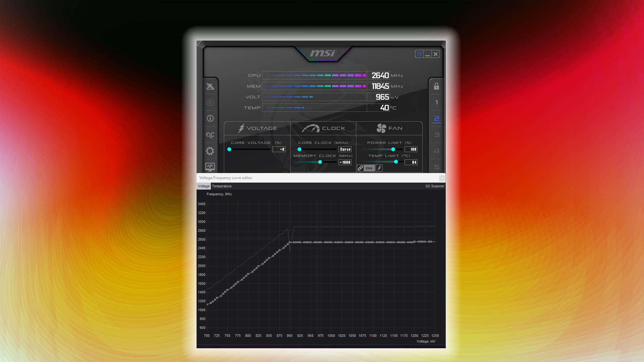644x362 pixels.
Task: Open hardware monitor graph icon
Action: click(x=210, y=167)
